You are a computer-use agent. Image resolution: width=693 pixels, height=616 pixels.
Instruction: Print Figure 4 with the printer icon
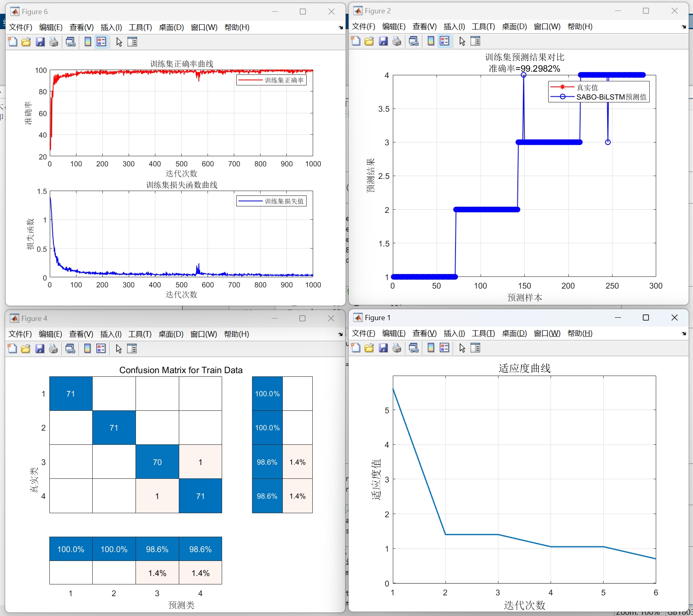pos(53,348)
